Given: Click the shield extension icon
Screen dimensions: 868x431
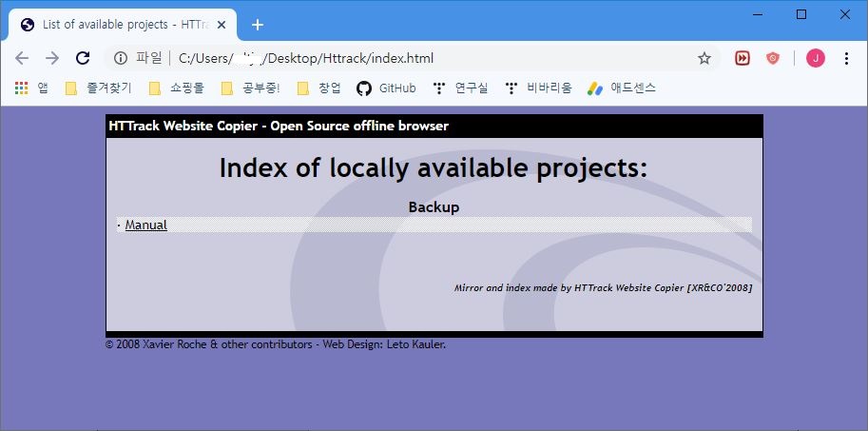Looking at the screenshot, I should [x=773, y=58].
